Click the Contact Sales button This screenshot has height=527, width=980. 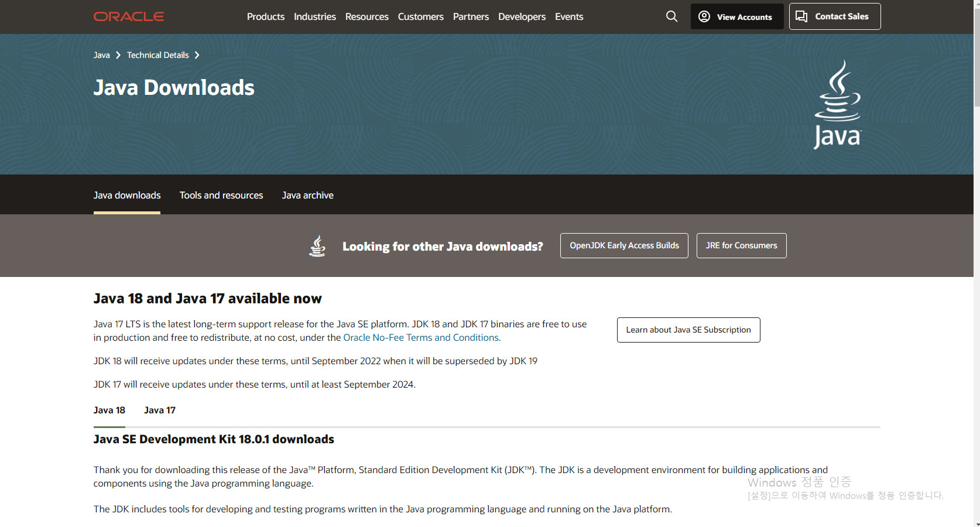[x=835, y=16]
